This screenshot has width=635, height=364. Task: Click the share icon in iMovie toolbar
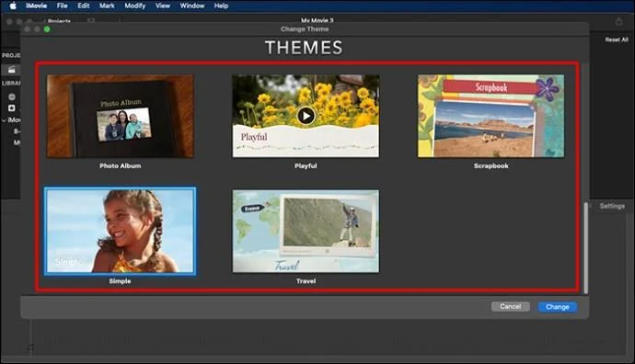(x=618, y=21)
